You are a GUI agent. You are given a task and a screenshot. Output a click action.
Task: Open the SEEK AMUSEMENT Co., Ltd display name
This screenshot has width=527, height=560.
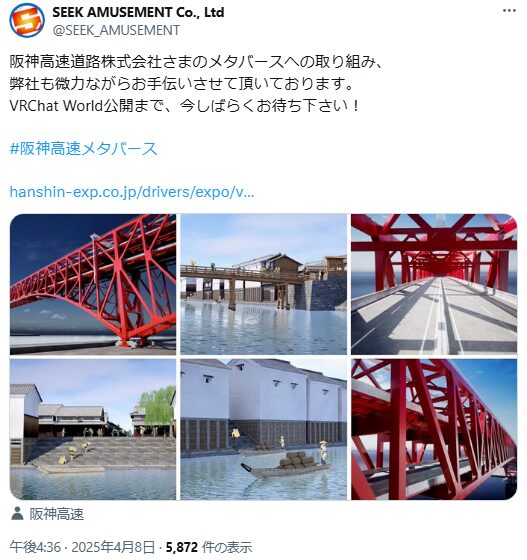point(138,12)
